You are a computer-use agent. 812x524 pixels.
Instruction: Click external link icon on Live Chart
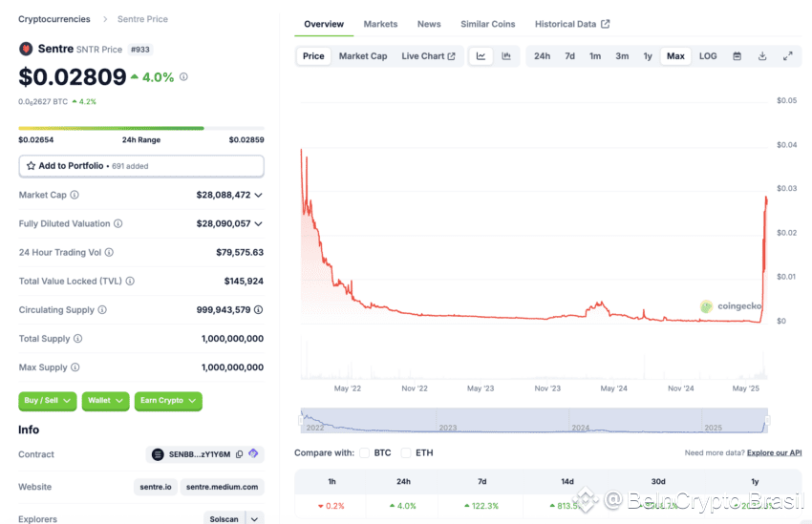[452, 56]
